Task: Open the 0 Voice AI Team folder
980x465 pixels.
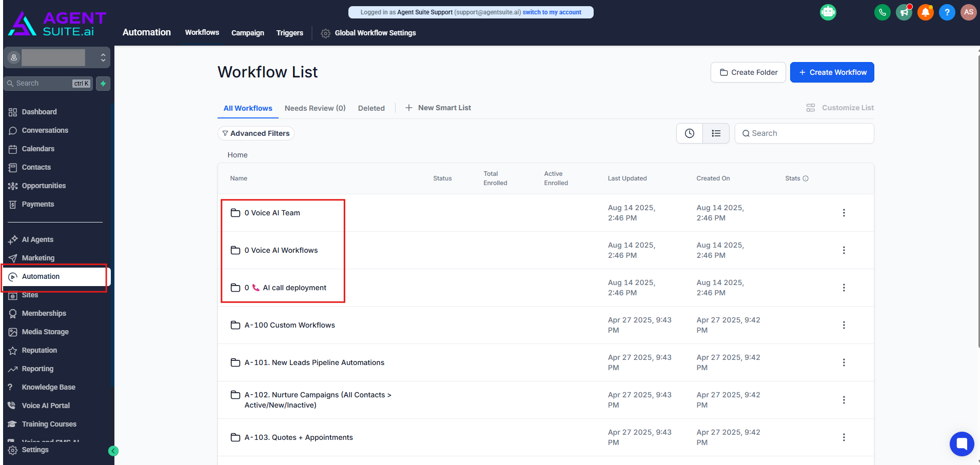Action: (272, 213)
